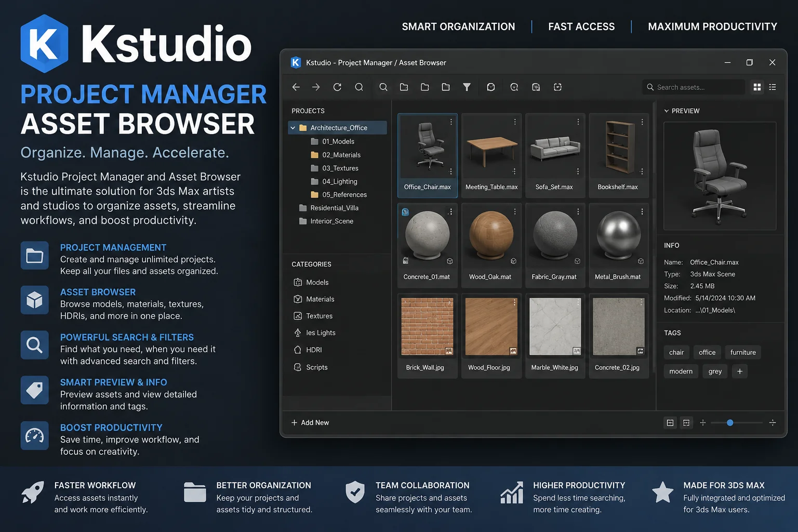
Task: Click the chair tag
Action: click(x=676, y=352)
